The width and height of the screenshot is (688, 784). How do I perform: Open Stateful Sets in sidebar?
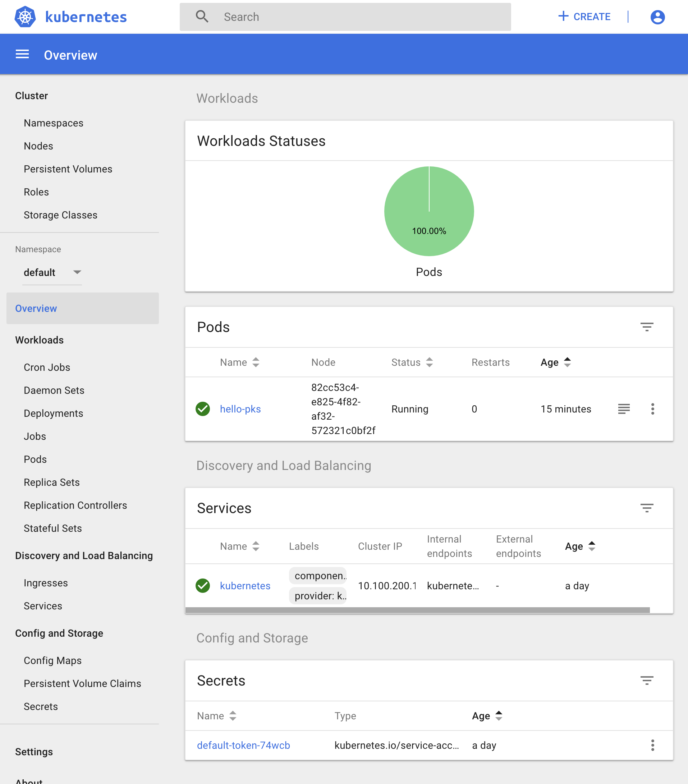[53, 529]
